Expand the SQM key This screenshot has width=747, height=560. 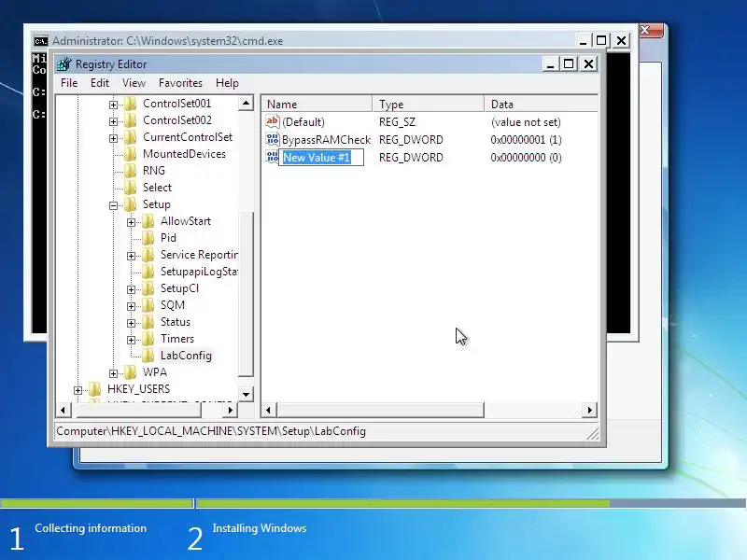coord(131,306)
